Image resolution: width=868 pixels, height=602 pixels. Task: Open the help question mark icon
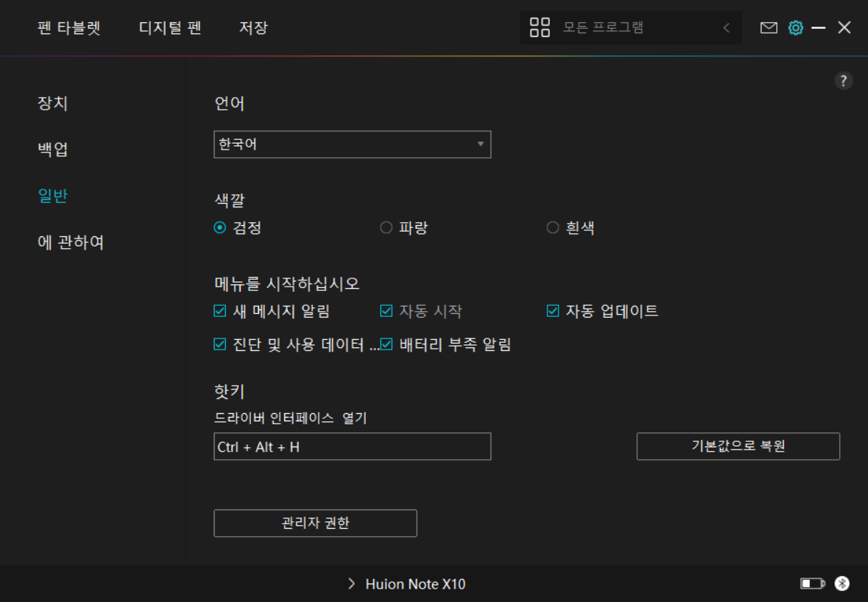coord(844,81)
